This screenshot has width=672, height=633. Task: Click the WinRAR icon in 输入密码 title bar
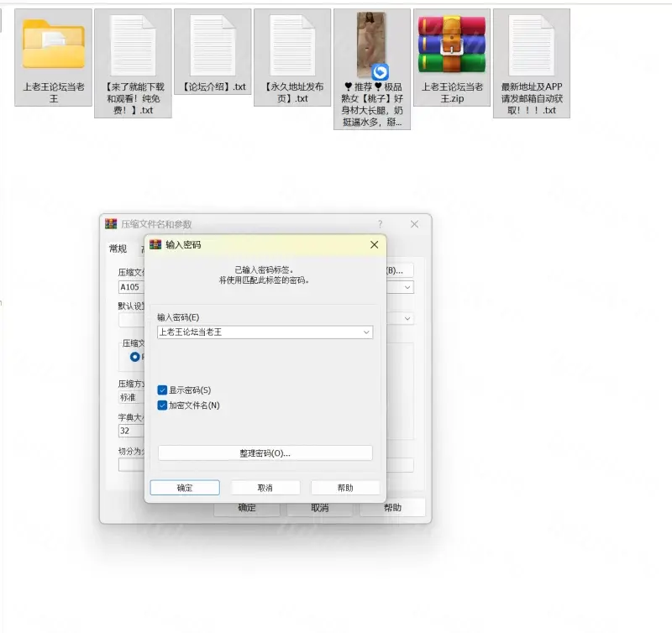pyautogui.click(x=155, y=245)
